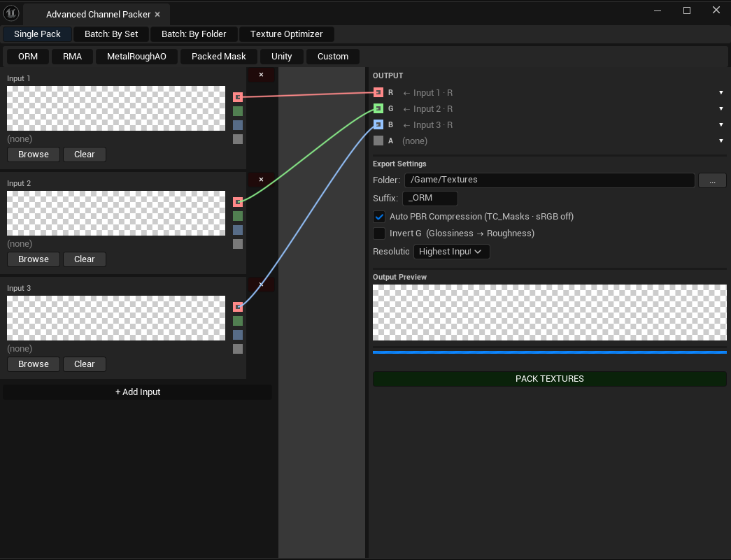The height and width of the screenshot is (560, 731).
Task: Click Input 2 red channel pin
Action: coord(238,202)
